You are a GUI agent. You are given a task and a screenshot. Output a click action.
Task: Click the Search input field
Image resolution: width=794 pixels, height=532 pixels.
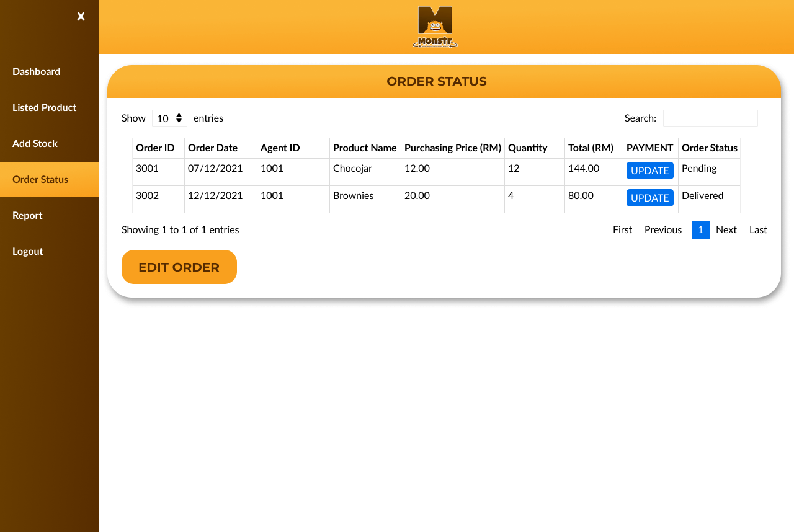[x=710, y=118]
